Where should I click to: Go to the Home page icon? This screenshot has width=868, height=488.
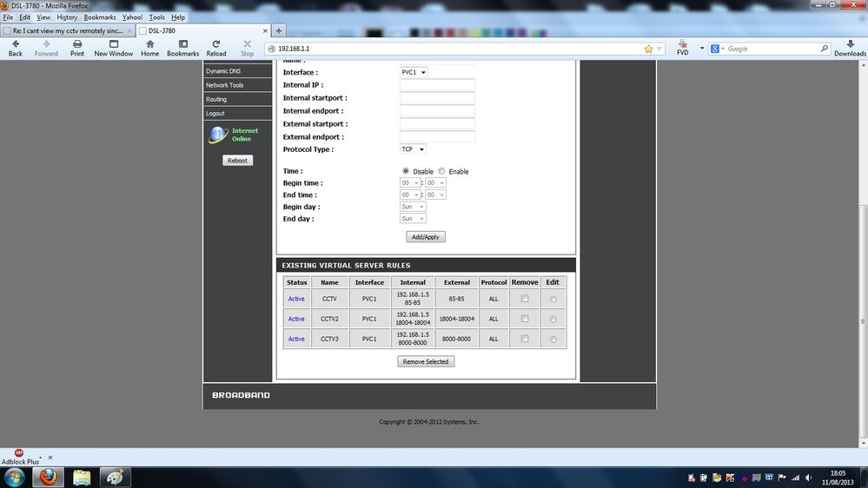coord(149,44)
